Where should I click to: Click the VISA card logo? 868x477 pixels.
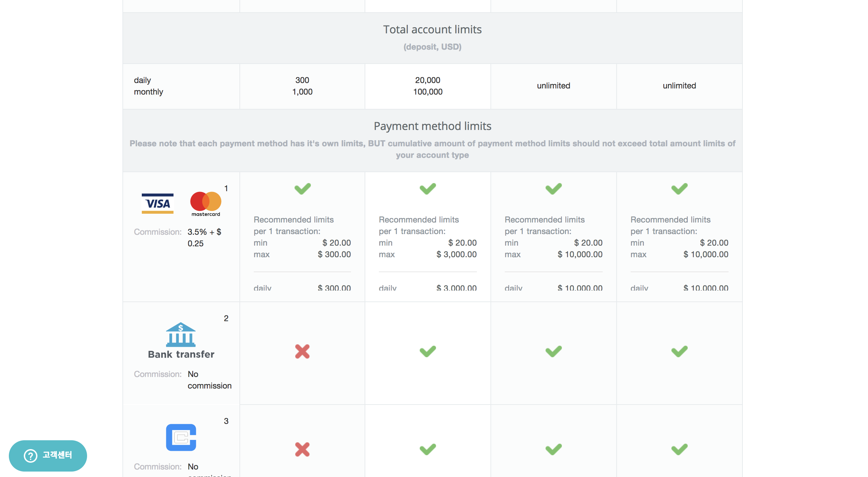(157, 203)
